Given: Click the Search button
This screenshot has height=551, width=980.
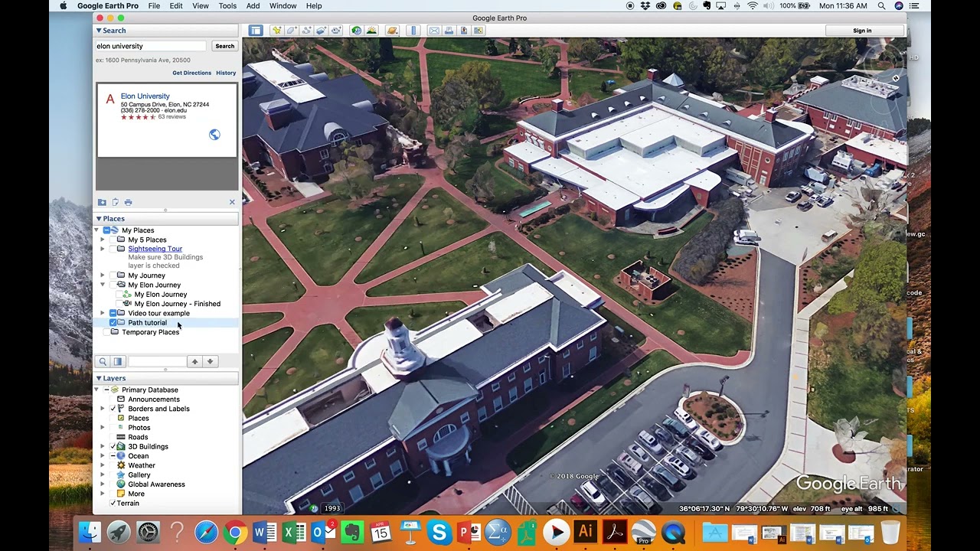Looking at the screenshot, I should tap(225, 46).
